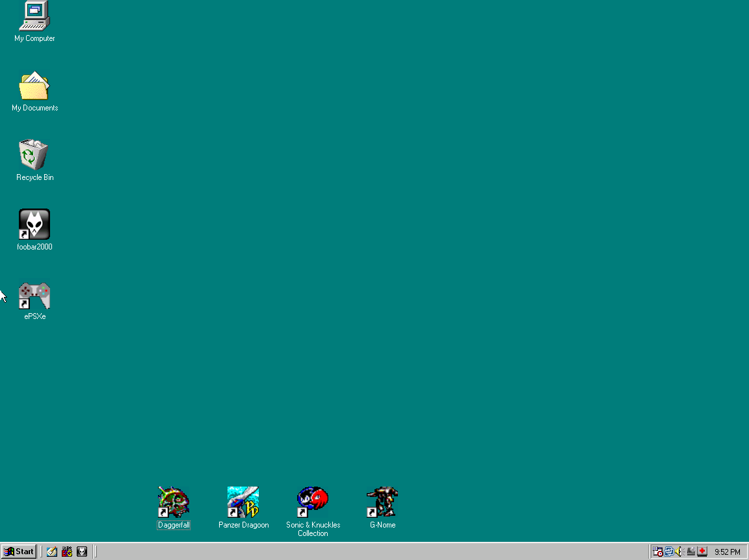Click the "Panzer Dragoon" label text
This screenshot has width=749, height=560.
pyautogui.click(x=244, y=525)
